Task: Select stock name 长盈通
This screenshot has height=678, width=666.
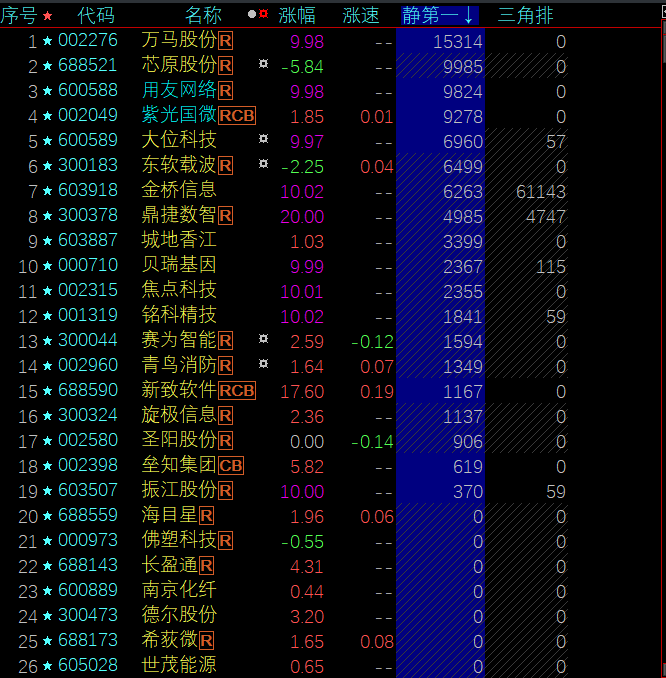Action: (x=170, y=565)
